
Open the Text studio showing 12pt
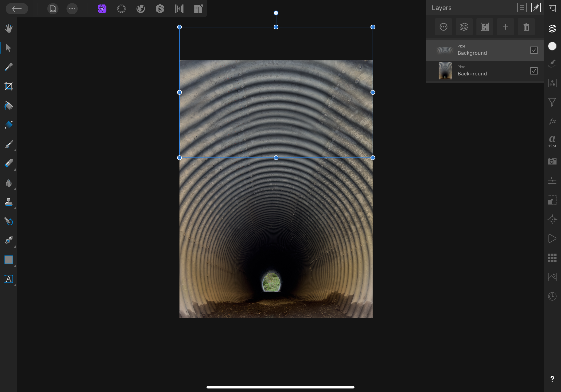552,141
